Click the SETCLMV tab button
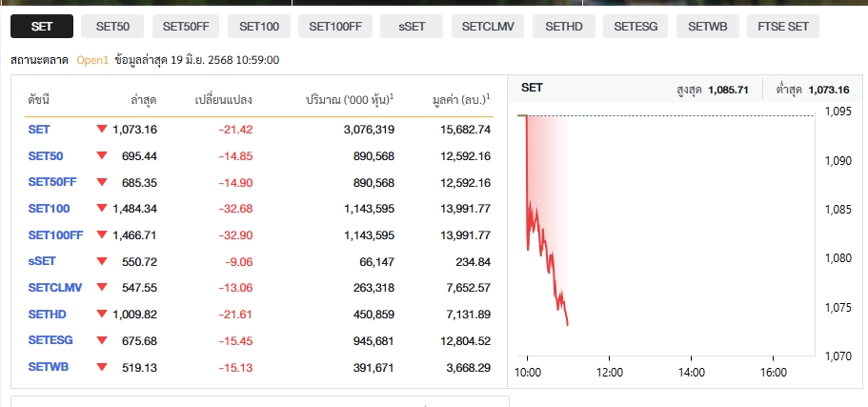 click(487, 27)
